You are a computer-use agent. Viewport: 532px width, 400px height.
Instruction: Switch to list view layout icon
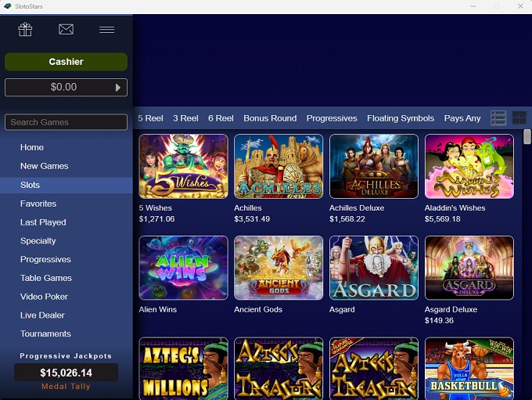pyautogui.click(x=498, y=118)
